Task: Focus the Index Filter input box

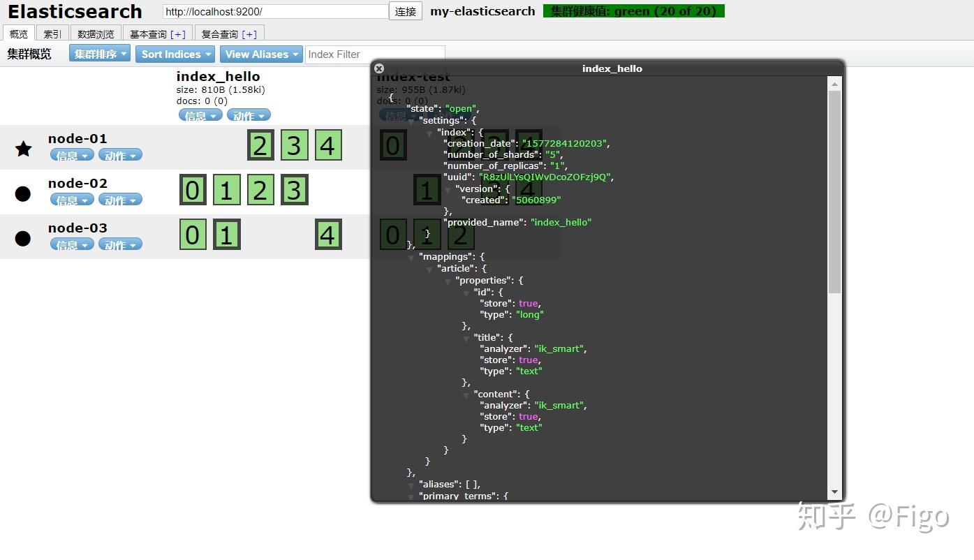Action: click(x=375, y=54)
